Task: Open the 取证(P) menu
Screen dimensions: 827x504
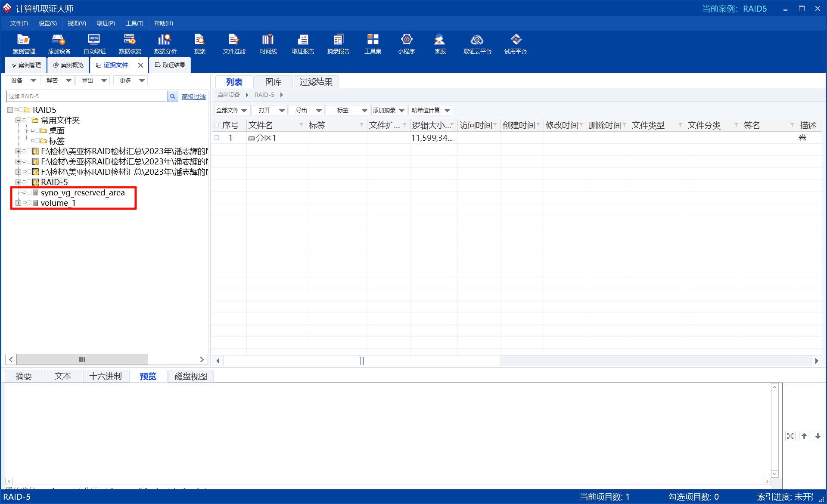Action: [x=106, y=23]
